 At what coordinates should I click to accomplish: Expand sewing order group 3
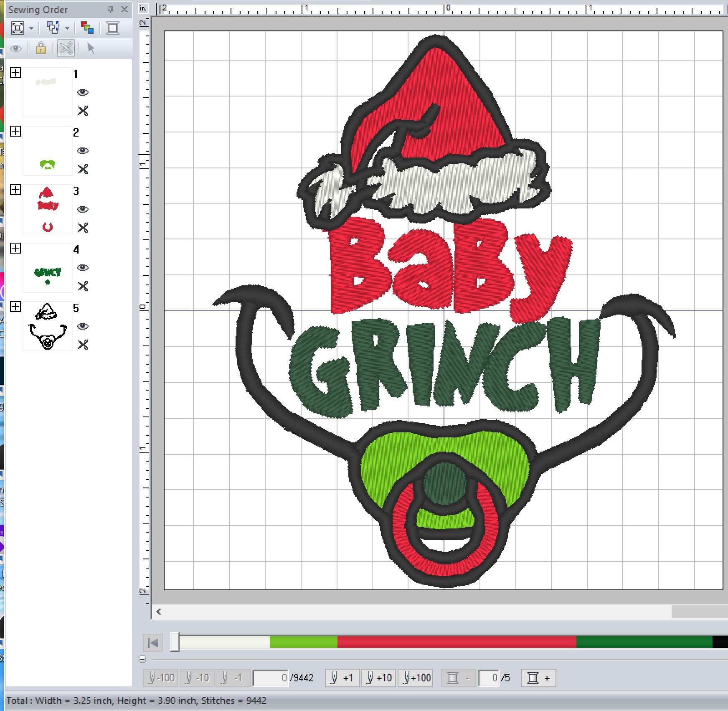point(15,190)
